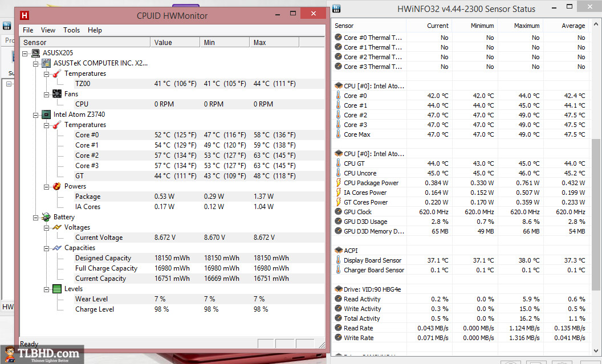Viewport: 602px width, 364px height.
Task: Click the HWiNFO32 title bar app icon
Action: pyautogui.click(x=336, y=9)
